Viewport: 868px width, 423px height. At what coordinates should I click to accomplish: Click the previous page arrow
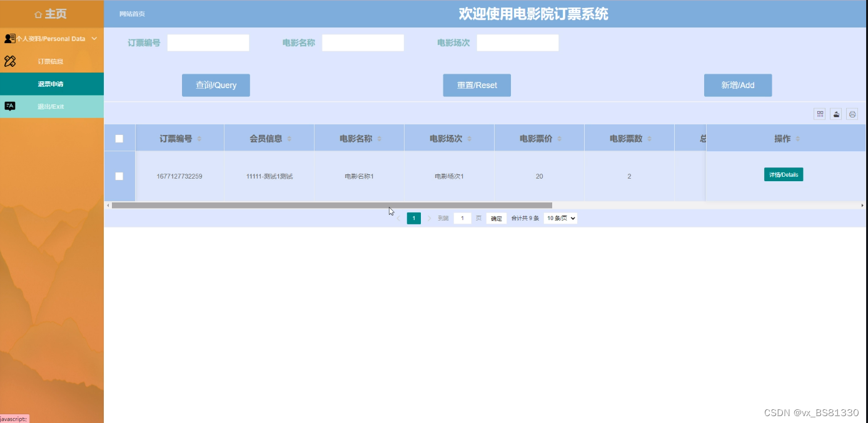(x=398, y=218)
